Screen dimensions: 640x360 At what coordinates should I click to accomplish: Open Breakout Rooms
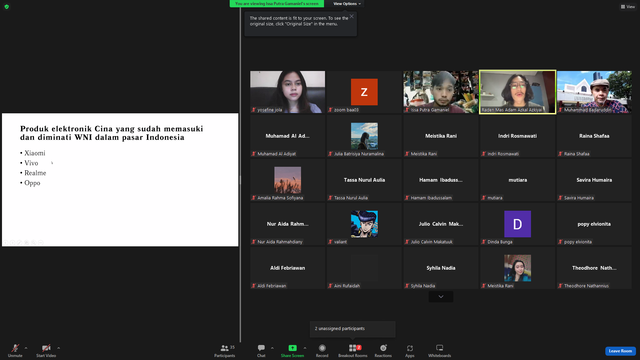[353, 350]
